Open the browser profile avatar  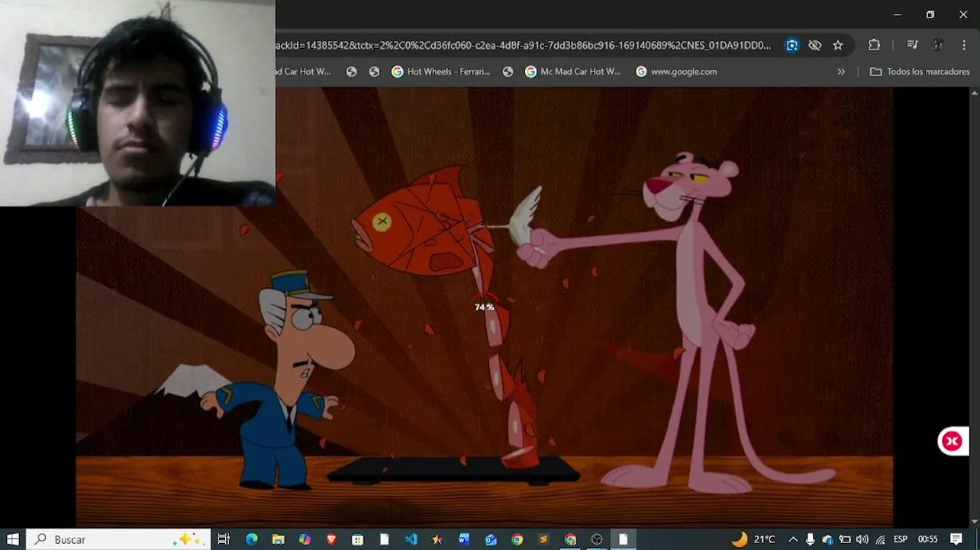938,45
